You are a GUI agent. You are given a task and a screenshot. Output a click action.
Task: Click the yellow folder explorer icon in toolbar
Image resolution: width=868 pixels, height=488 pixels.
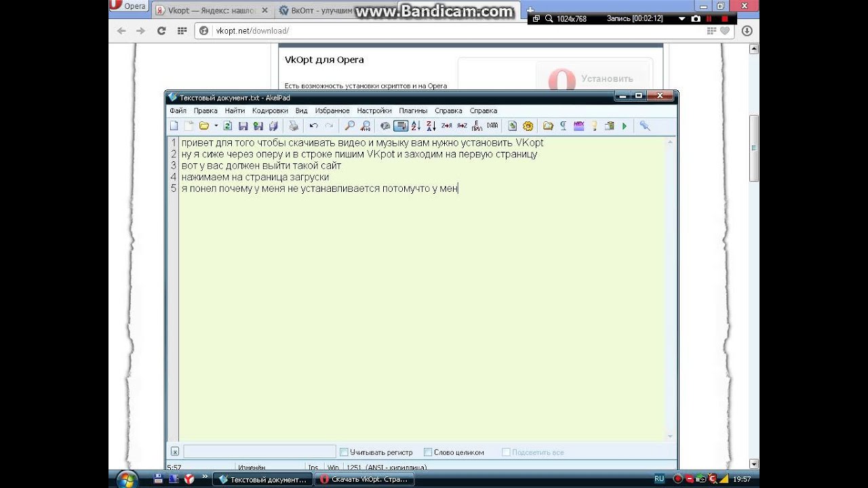coord(548,125)
